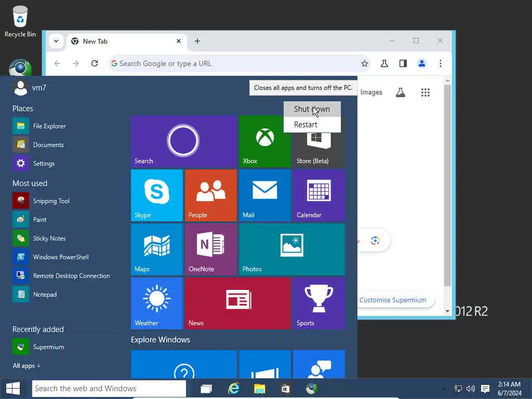Open the network icon in system tray
Screen dimensions: 532x399
click(x=458, y=389)
